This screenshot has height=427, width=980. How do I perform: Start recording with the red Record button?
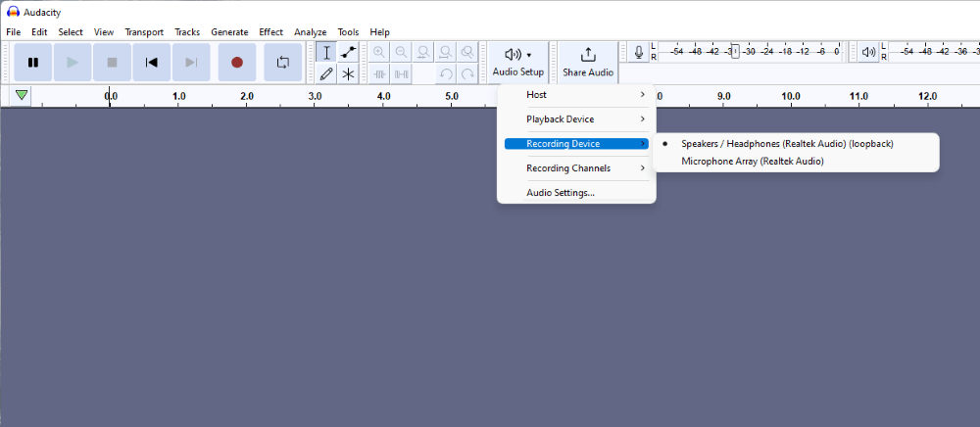point(237,63)
